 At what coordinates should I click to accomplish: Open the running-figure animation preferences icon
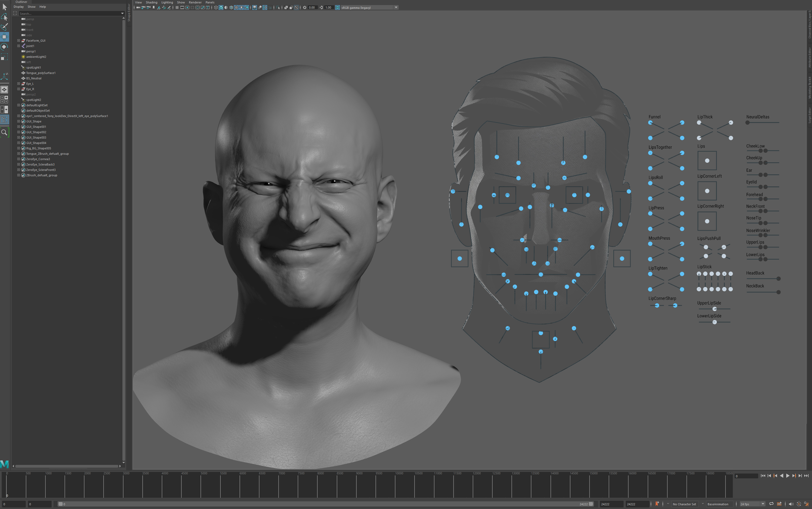[807, 504]
